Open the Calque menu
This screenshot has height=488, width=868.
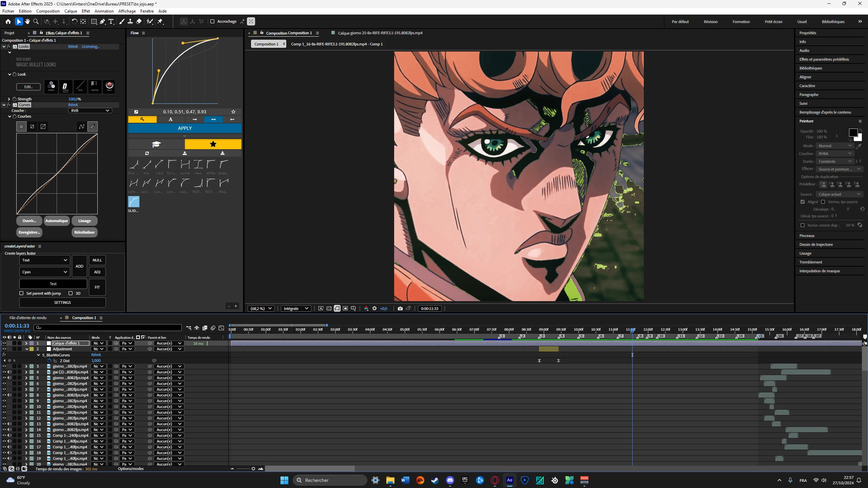pyautogui.click(x=71, y=11)
